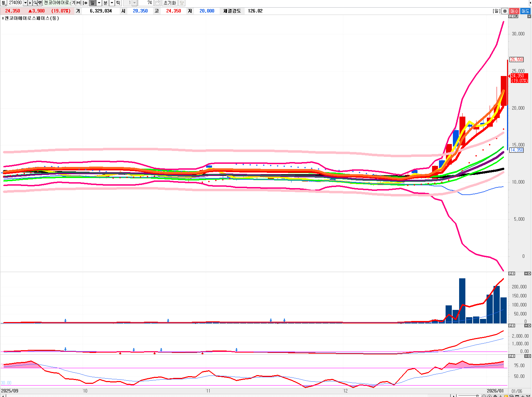Toggle the R scale button on price chart
The height and width of the screenshot is (397, 532).
[x=516, y=17]
